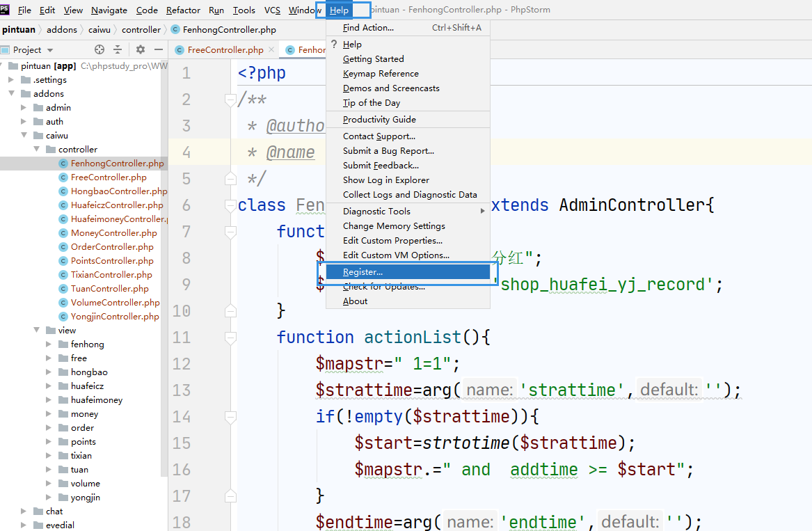Select pintuan breadcrumb
The image size is (812, 531).
click(19, 29)
